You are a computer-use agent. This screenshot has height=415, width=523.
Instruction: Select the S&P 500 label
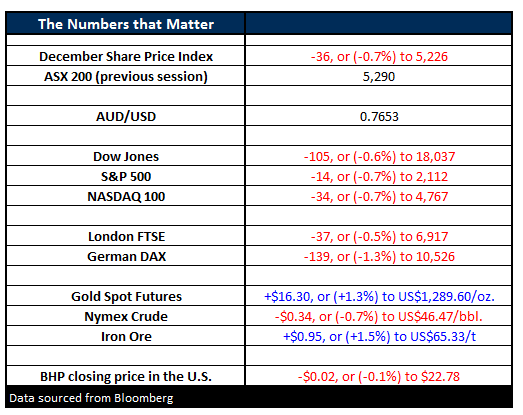coord(126,176)
